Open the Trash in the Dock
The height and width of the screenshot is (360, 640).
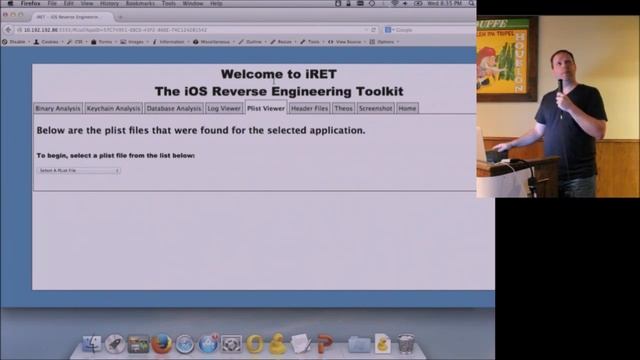tap(406, 344)
